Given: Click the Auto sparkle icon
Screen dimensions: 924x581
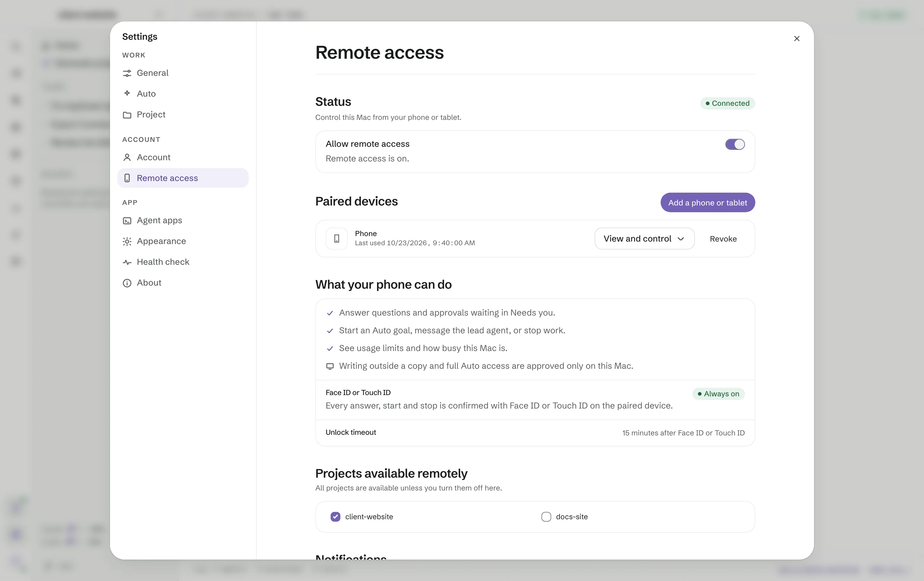Looking at the screenshot, I should (127, 93).
